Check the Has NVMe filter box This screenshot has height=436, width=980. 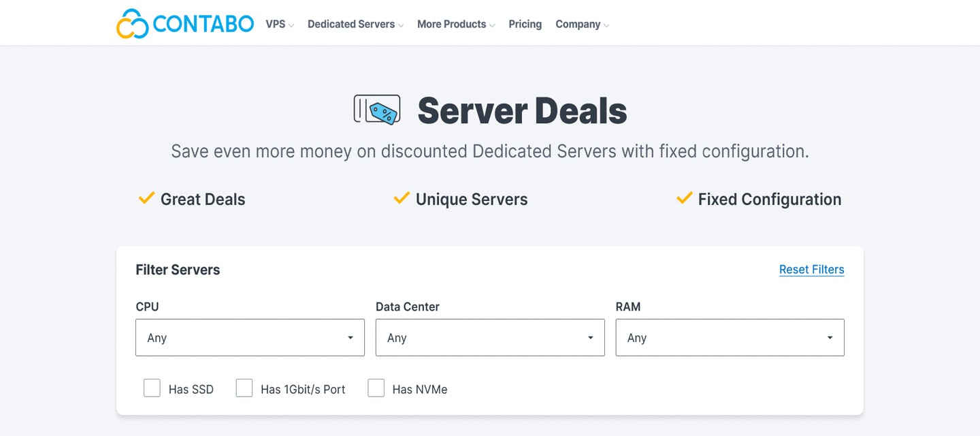coord(376,388)
